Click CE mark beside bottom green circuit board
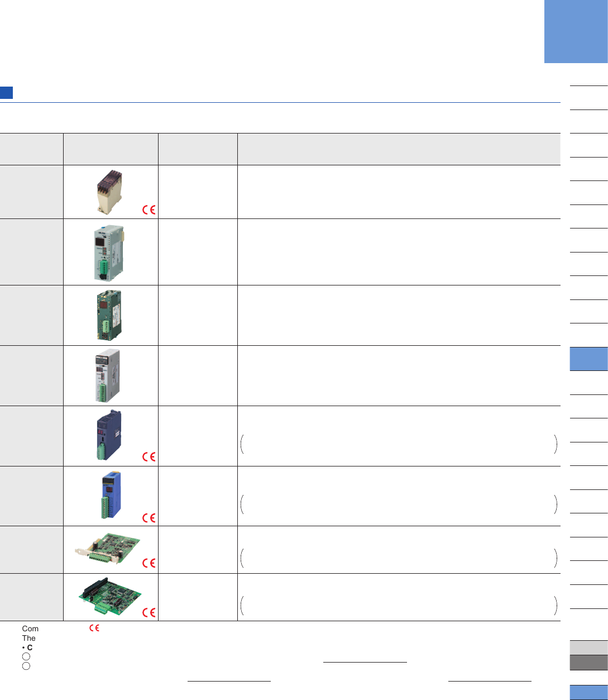The image size is (608, 700). click(149, 612)
